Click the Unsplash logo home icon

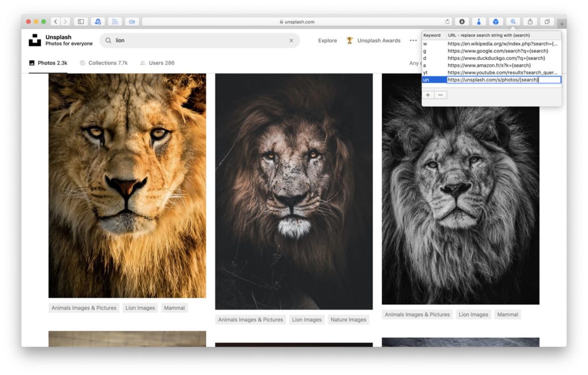tap(35, 40)
